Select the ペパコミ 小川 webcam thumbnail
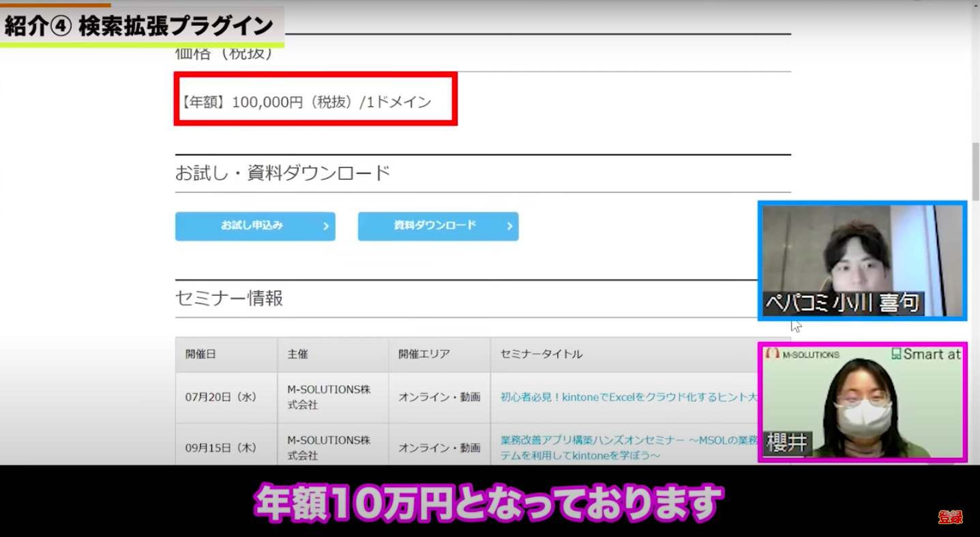This screenshot has width=980, height=537. [862, 260]
